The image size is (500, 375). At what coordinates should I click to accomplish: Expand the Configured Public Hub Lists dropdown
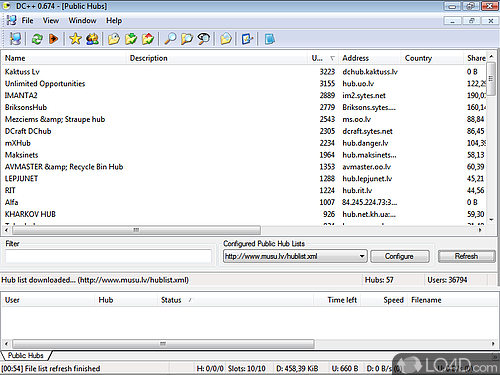[x=362, y=256]
